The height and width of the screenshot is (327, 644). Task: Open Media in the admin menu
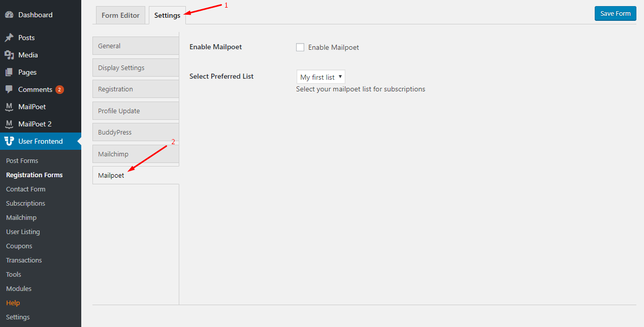(x=41, y=55)
